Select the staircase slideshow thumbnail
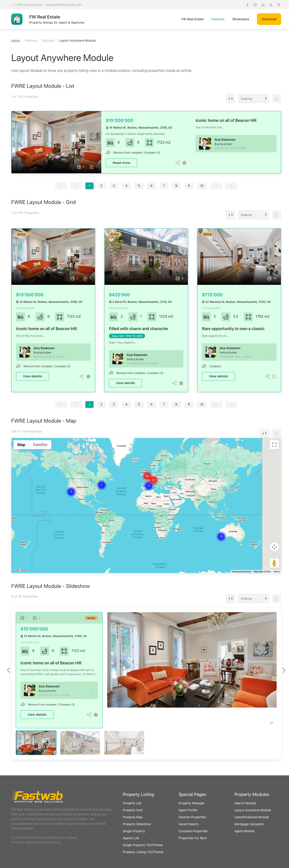The height and width of the screenshot is (868, 289). [124, 743]
